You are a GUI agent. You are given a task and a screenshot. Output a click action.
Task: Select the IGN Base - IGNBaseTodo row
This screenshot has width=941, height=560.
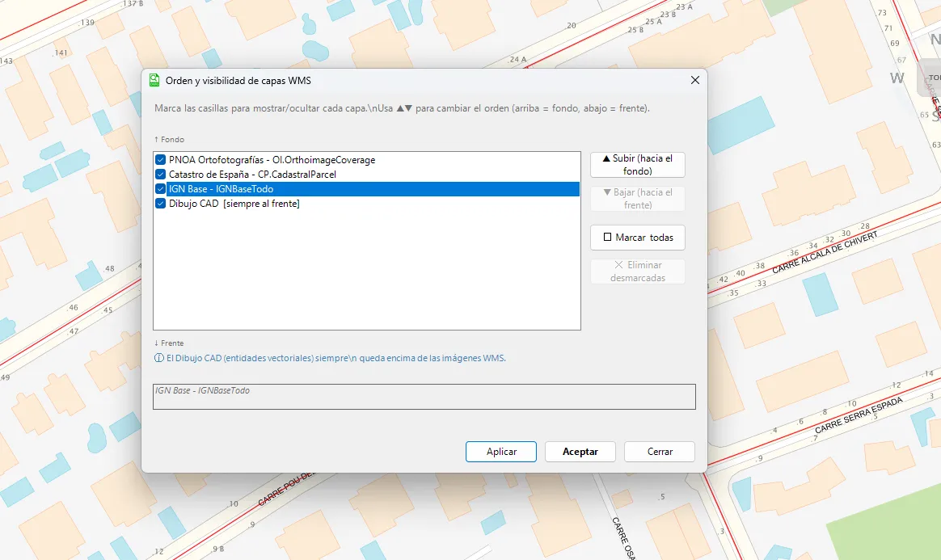(367, 189)
